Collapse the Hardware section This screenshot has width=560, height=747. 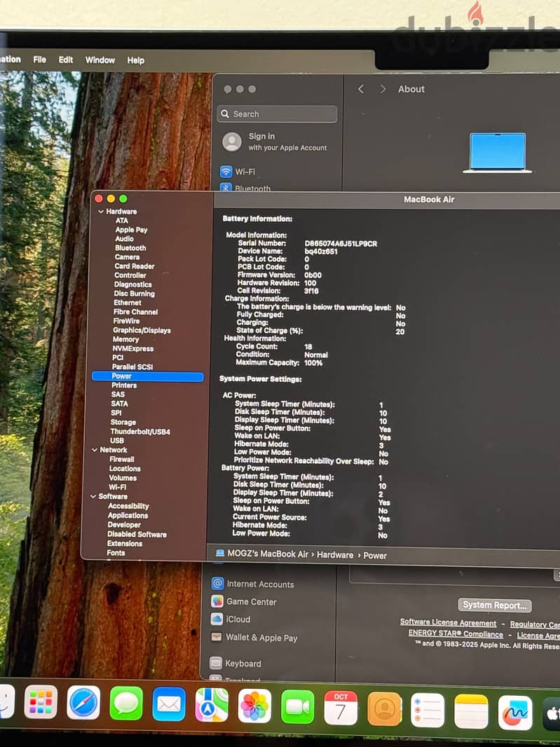click(100, 212)
